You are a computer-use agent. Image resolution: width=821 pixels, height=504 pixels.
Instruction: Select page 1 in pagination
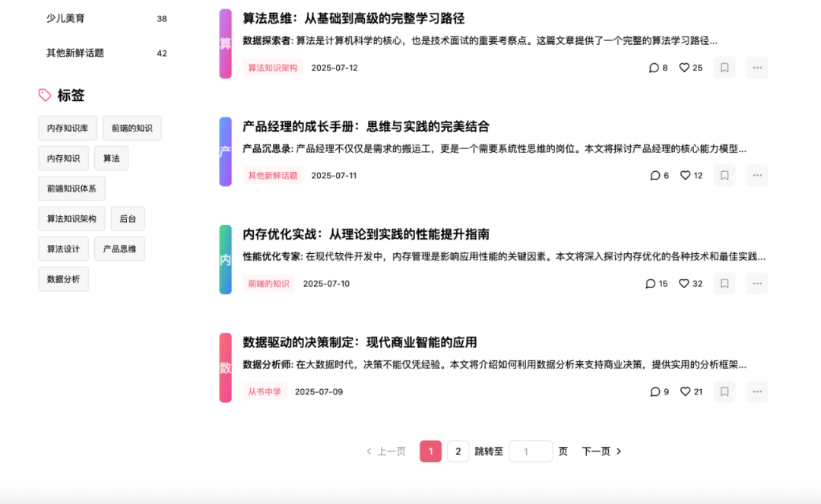(x=430, y=451)
